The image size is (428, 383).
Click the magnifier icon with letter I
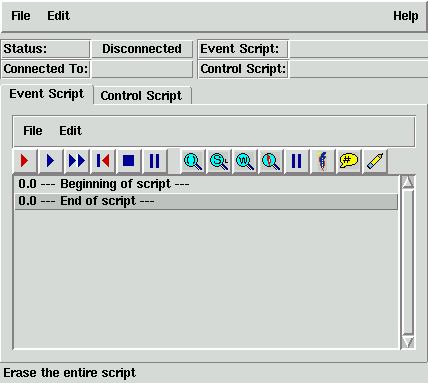pos(193,161)
